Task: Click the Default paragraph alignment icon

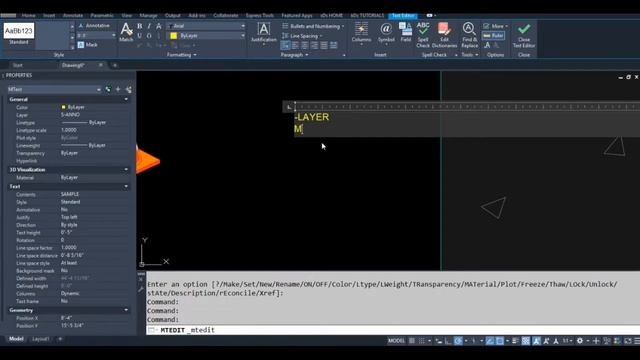Action: pyautogui.click(x=286, y=45)
